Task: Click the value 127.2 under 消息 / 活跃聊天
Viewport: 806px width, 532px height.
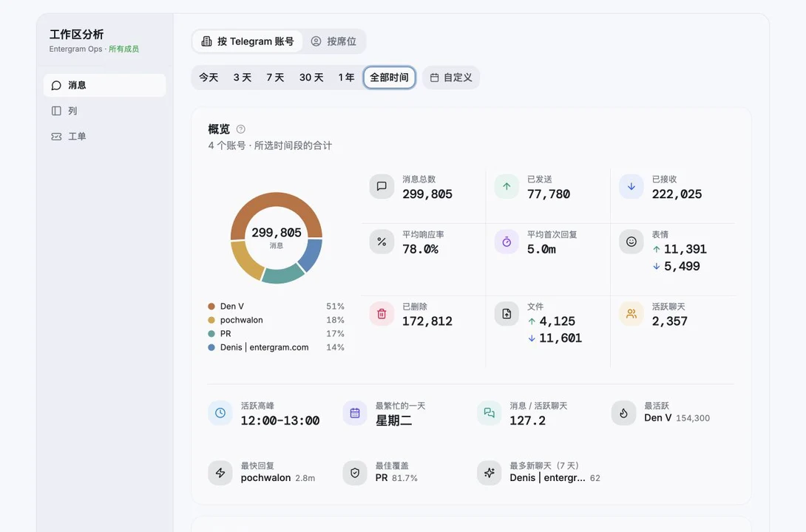Action: pos(527,420)
